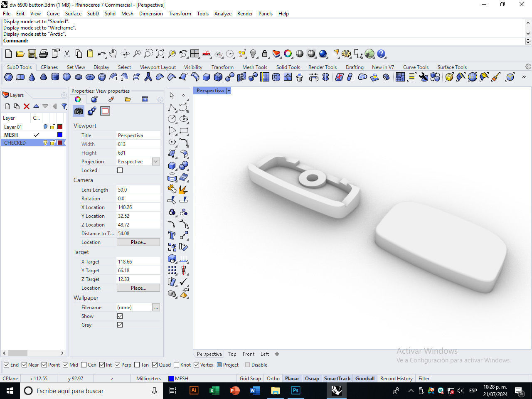Toggle the Vertex object snap checkbox
The height and width of the screenshot is (399, 532).
pos(197,365)
